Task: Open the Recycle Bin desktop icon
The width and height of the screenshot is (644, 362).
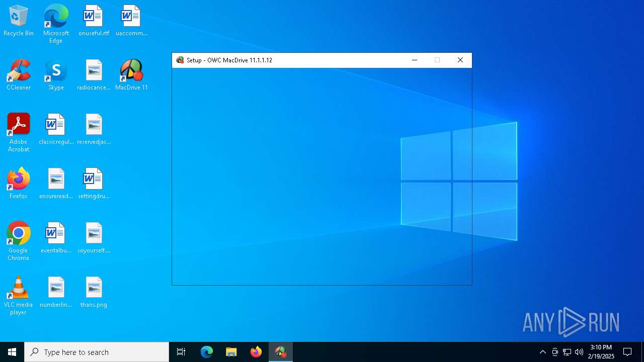Action: point(19,21)
